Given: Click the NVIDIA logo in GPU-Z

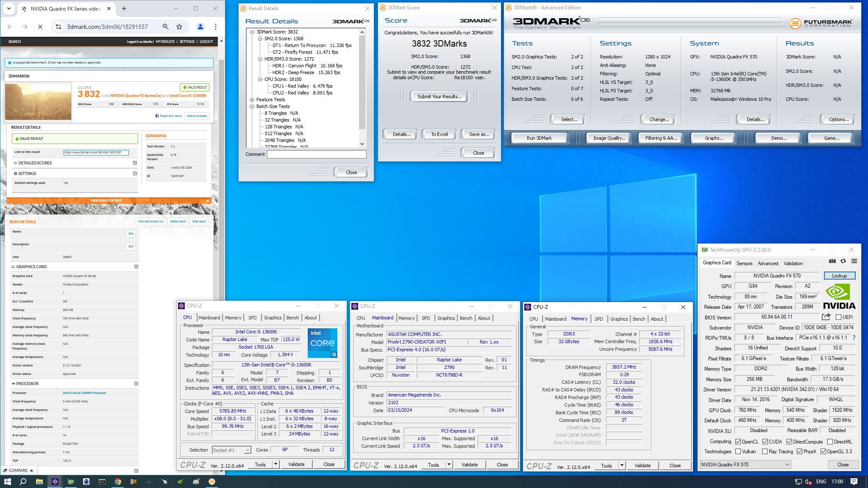Looking at the screenshot, I should tap(839, 296).
